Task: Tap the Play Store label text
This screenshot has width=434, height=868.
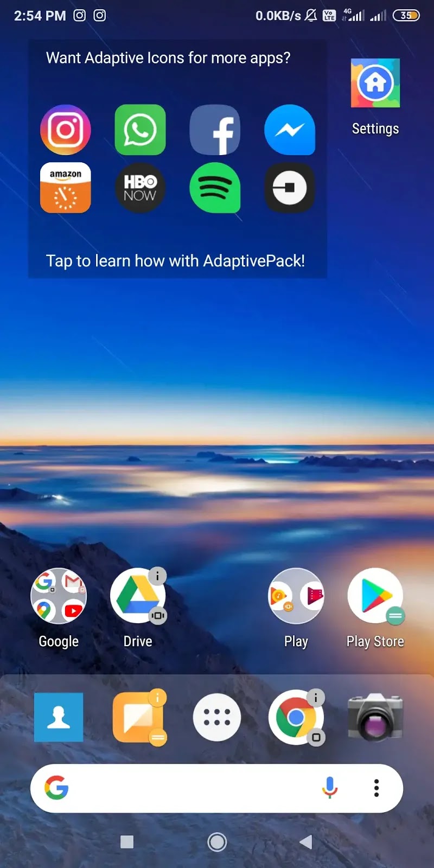Action: [375, 641]
